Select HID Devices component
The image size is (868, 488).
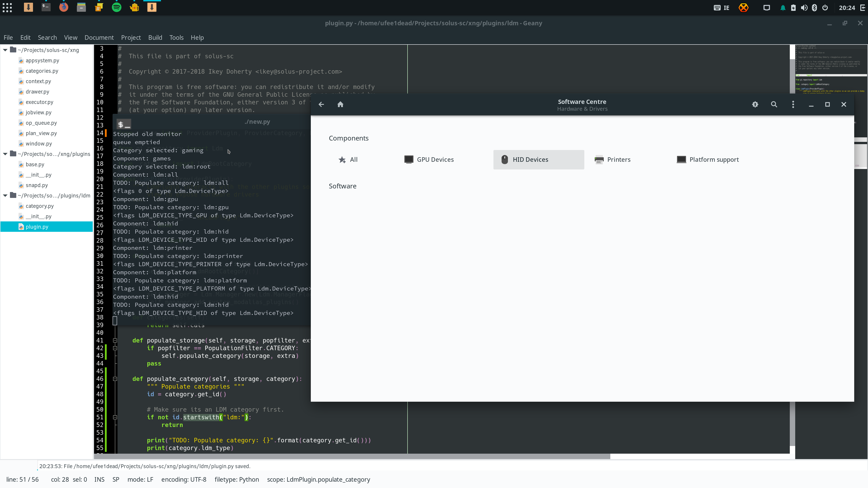(x=538, y=159)
